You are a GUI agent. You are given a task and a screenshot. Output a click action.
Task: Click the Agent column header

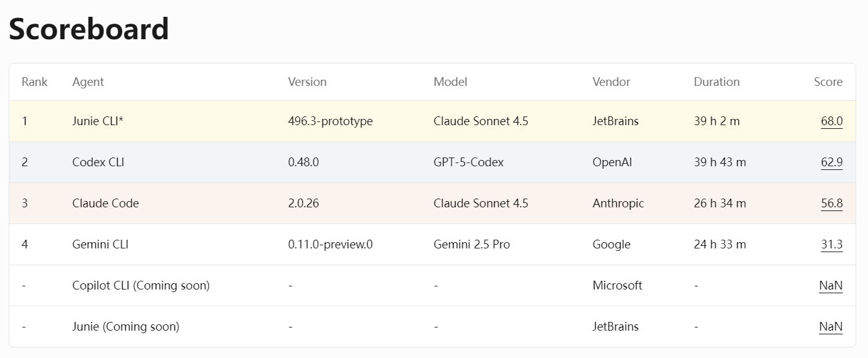pyautogui.click(x=88, y=82)
